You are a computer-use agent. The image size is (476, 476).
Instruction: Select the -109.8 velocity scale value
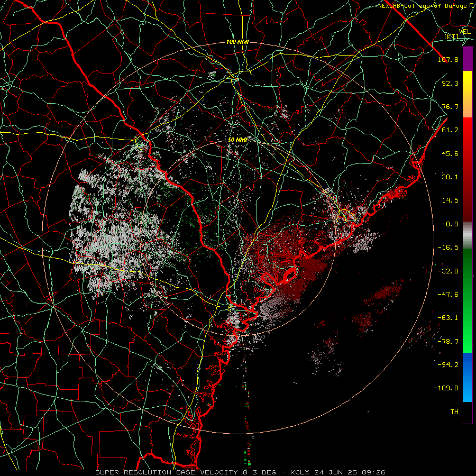[x=446, y=388]
